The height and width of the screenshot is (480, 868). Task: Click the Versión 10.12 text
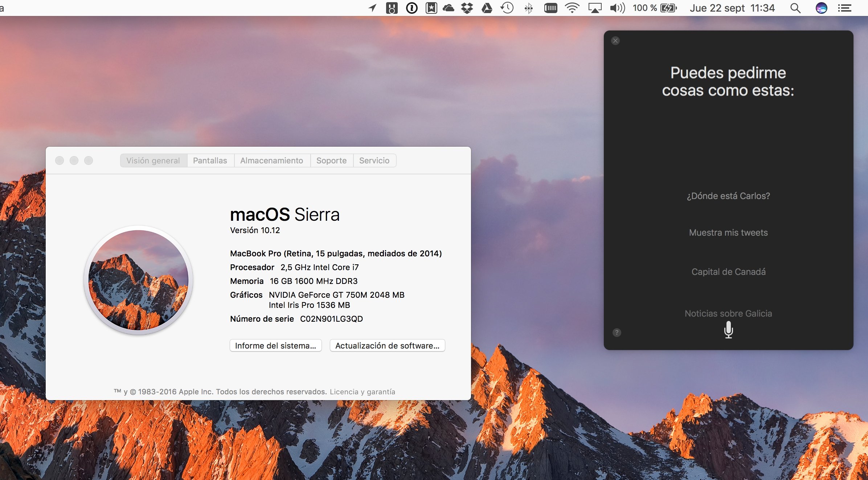coord(255,230)
